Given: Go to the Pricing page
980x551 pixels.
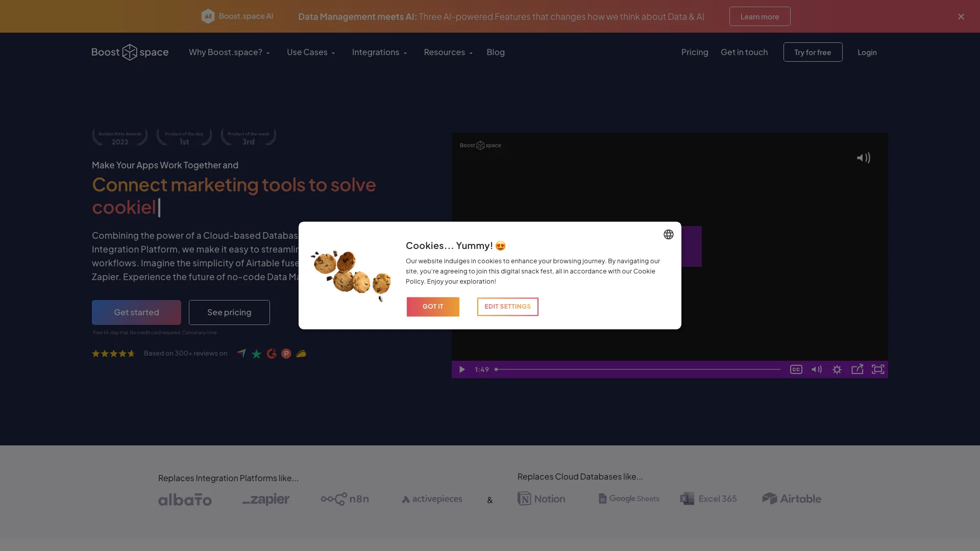Looking at the screenshot, I should (x=695, y=52).
